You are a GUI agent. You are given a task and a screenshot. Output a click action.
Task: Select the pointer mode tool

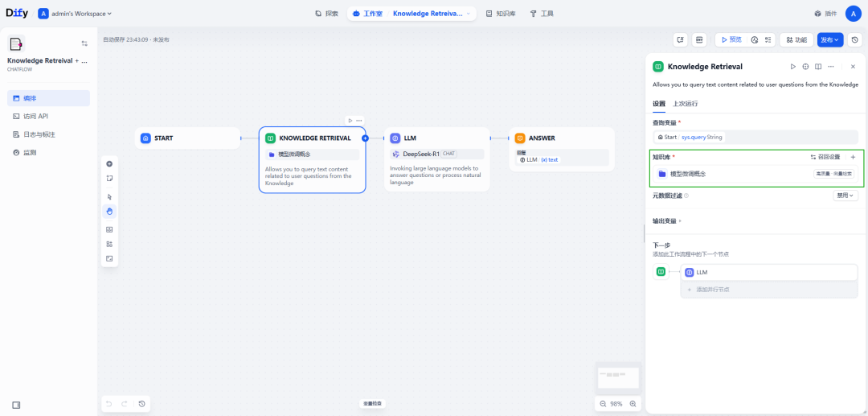(109, 196)
